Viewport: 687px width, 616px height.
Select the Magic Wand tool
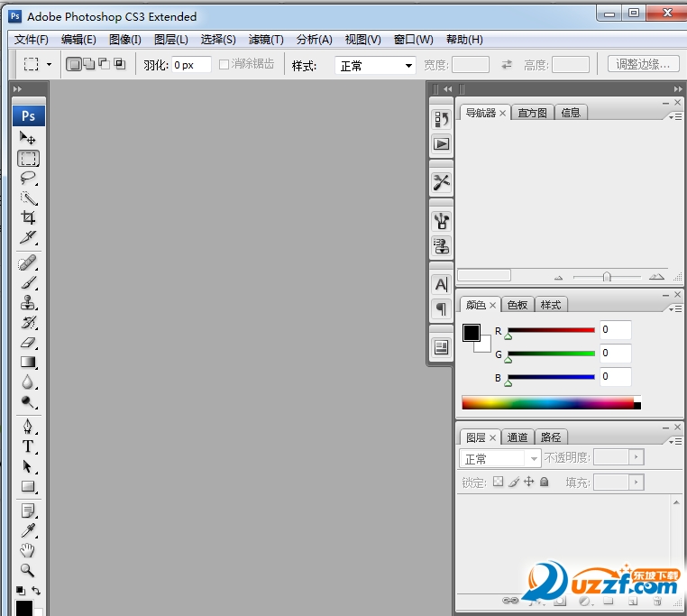click(28, 198)
